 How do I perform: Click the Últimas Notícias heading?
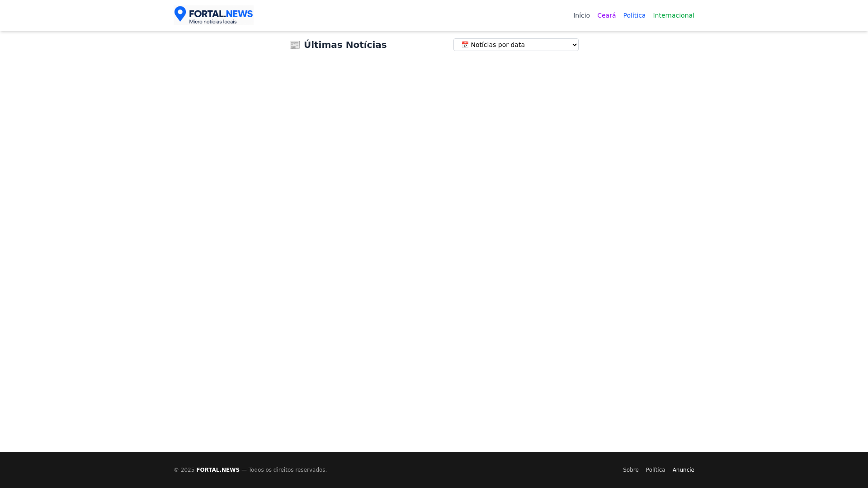338,45
